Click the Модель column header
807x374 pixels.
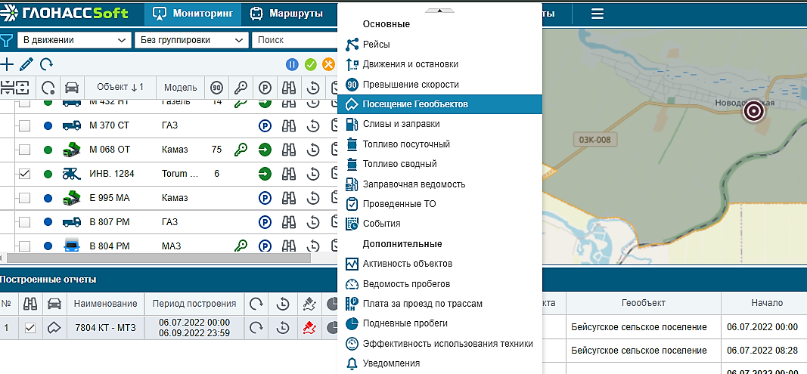click(181, 87)
